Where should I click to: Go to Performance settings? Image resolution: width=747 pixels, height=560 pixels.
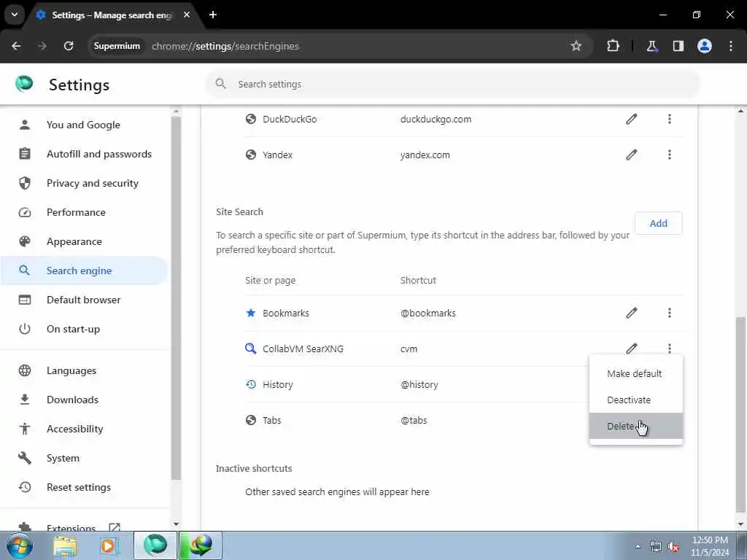click(83, 212)
